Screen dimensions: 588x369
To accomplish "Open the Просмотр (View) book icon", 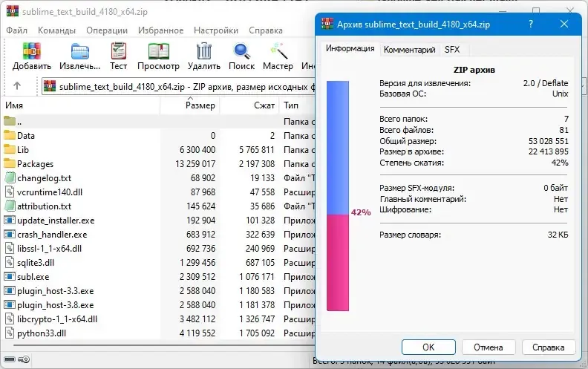I will tap(158, 51).
